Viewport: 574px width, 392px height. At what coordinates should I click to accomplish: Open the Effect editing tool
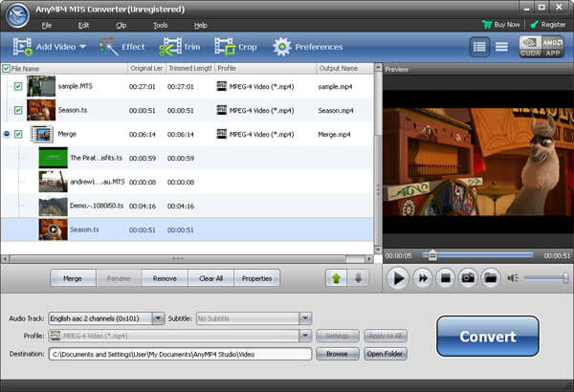pyautogui.click(x=121, y=47)
